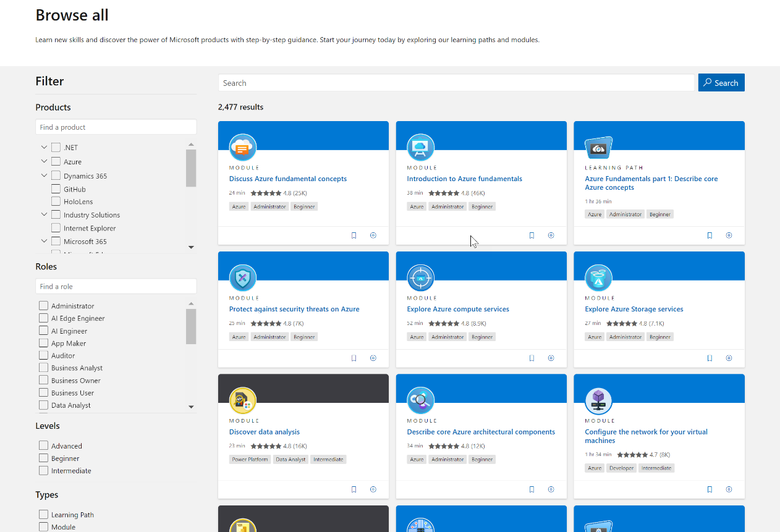Expand the Industry Solutions product tree

pyautogui.click(x=44, y=214)
